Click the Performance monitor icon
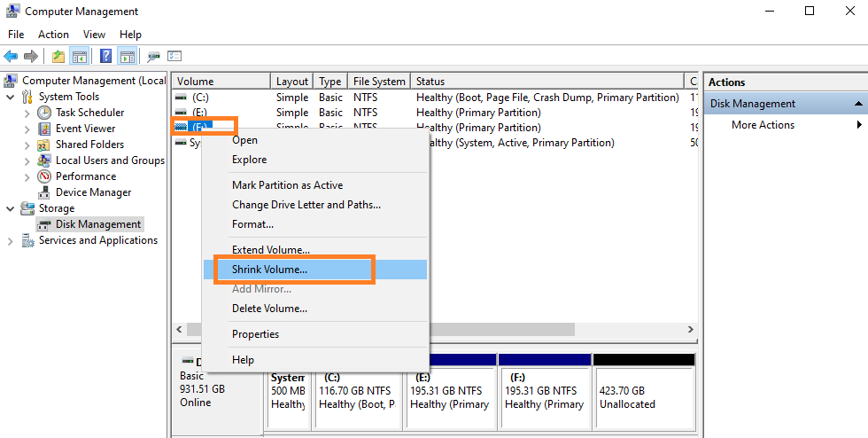 pyautogui.click(x=44, y=176)
